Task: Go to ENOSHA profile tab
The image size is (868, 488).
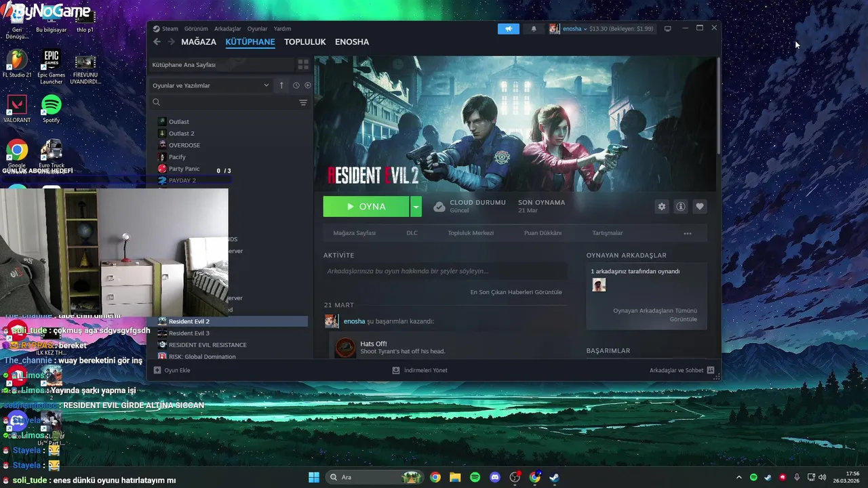Action: coord(352,42)
